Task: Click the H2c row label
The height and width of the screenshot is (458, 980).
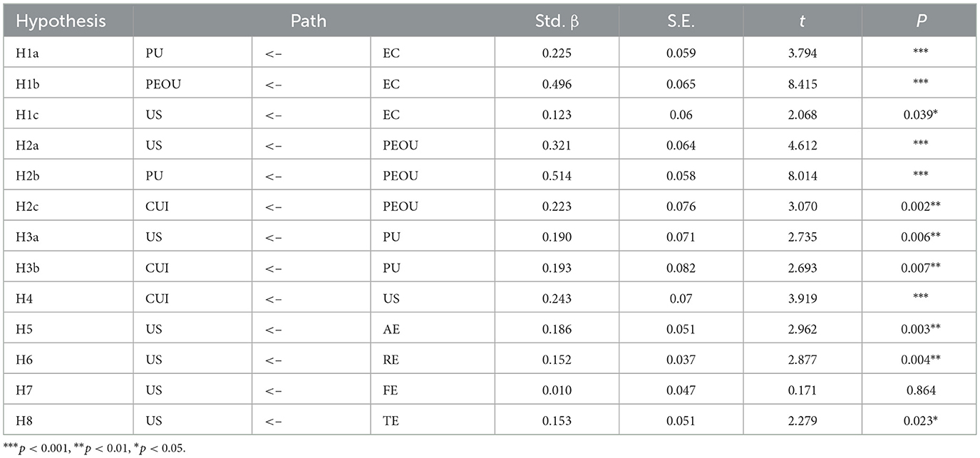Action: point(28,206)
